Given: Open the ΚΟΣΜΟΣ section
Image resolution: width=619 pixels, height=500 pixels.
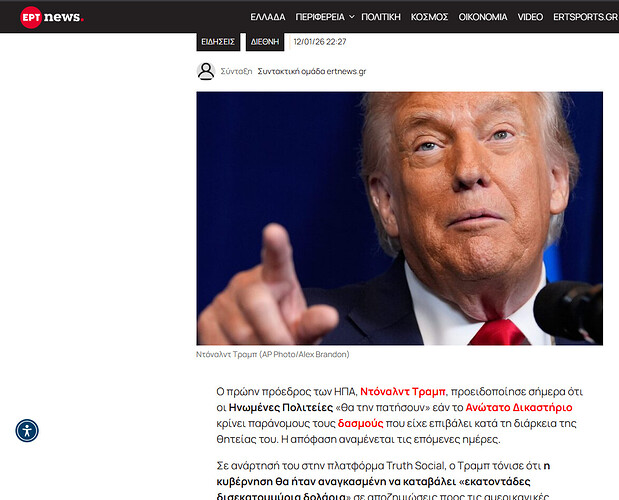Looking at the screenshot, I should click(x=430, y=17).
